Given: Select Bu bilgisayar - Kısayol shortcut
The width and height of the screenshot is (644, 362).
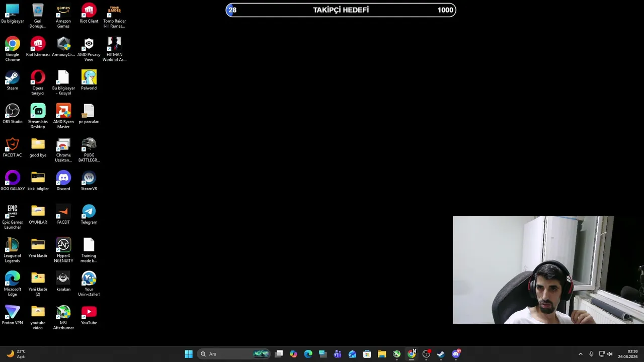Looking at the screenshot, I should (63, 83).
